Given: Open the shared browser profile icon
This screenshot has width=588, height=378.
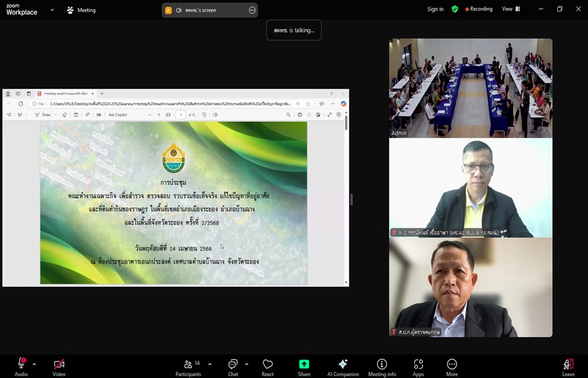Looking at the screenshot, I should (8, 94).
